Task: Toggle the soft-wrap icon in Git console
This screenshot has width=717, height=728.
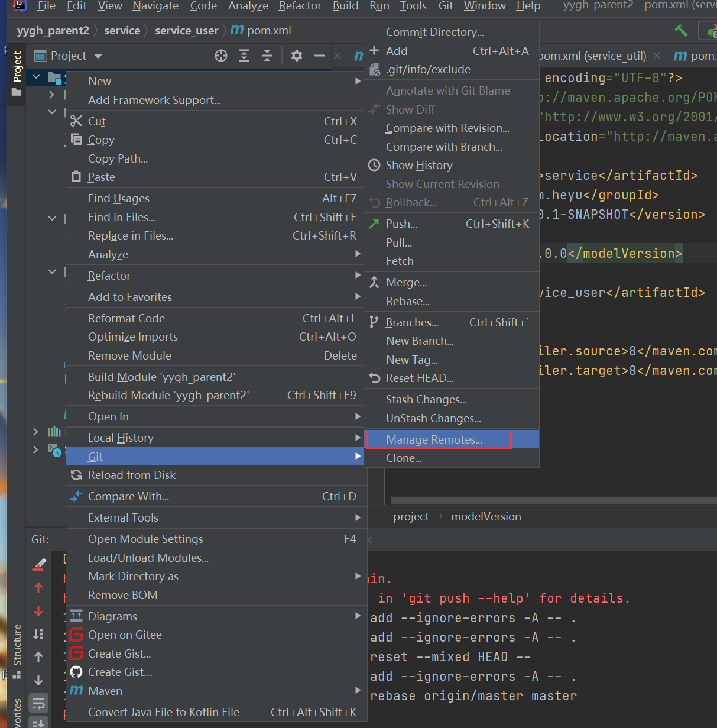Action: pyautogui.click(x=38, y=703)
